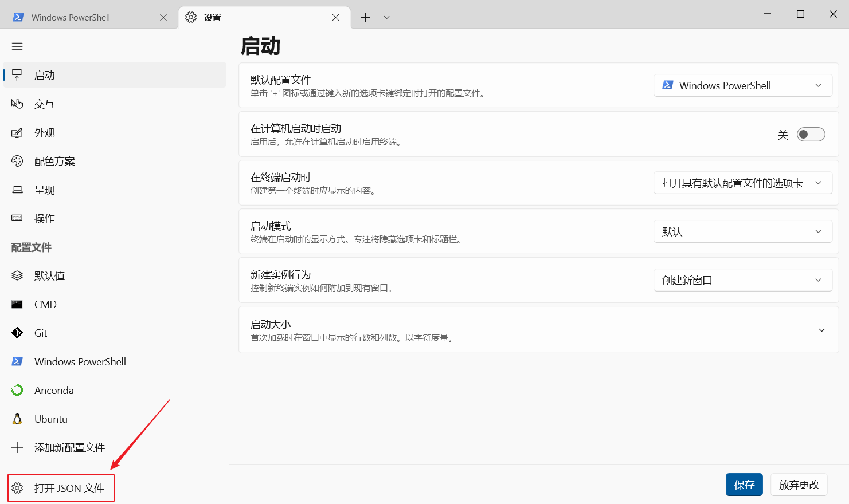Viewport: 849px width, 504px height.
Task: Select 操作 in the sidebar
Action: coord(115,218)
